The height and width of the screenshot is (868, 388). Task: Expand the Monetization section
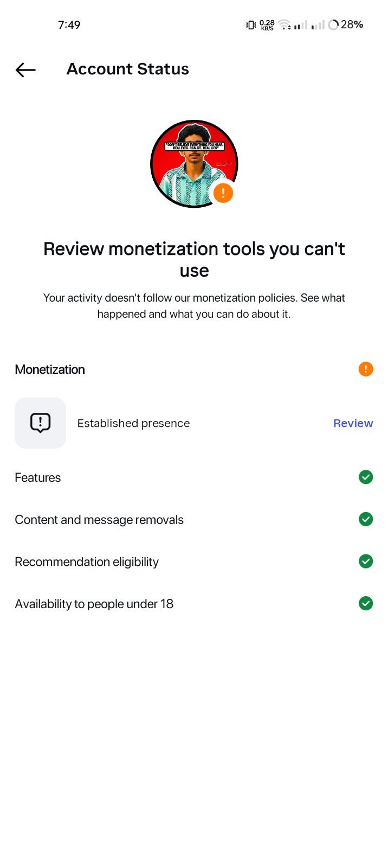point(194,369)
